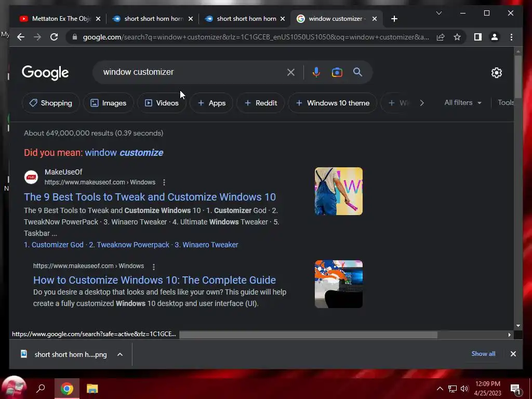Expand All filters dropdown
The width and height of the screenshot is (532, 399).
pos(463,102)
